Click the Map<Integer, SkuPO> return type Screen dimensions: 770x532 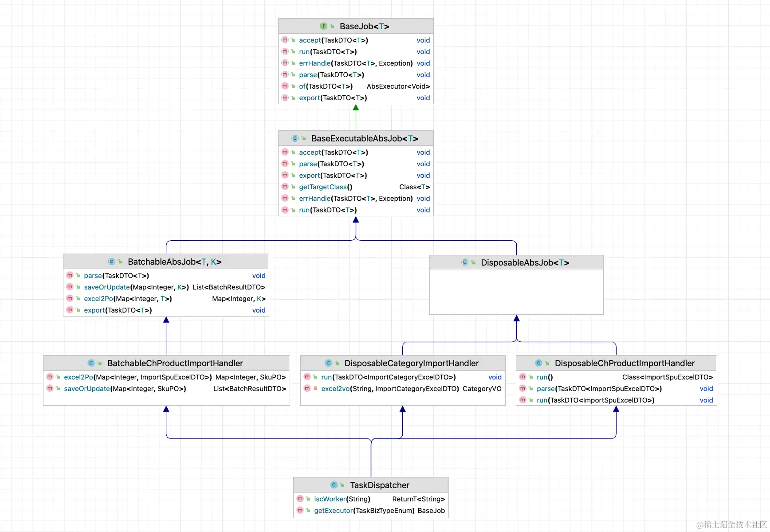coord(251,377)
